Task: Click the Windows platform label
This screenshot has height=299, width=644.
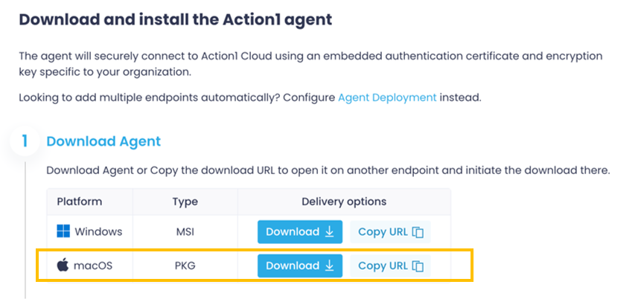Action: (x=98, y=231)
